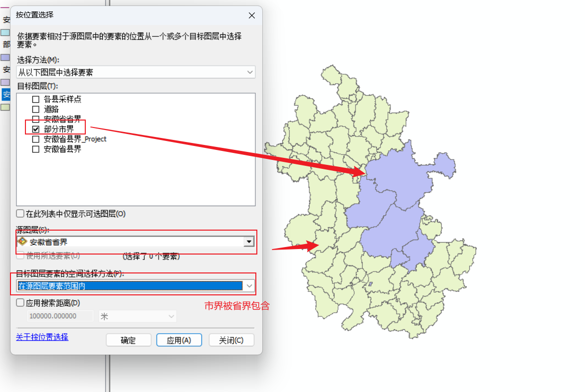The image size is (585, 392).
Task: Check the 道路 layer checkbox
Action: 36,110
